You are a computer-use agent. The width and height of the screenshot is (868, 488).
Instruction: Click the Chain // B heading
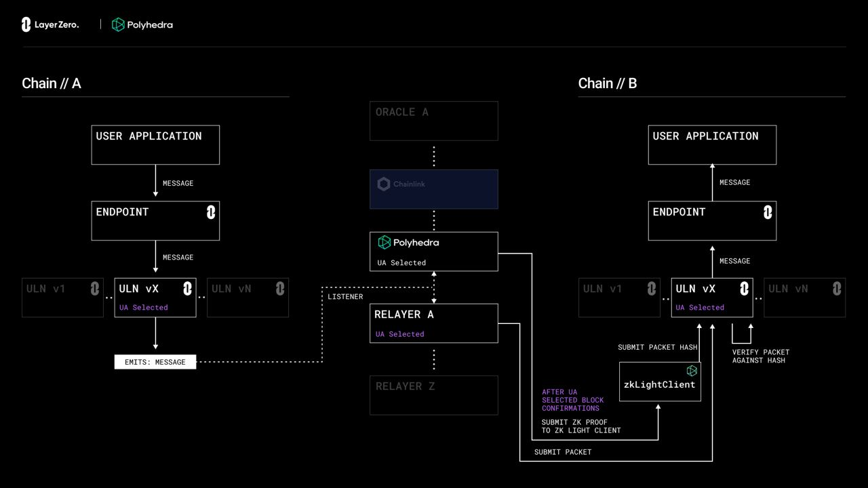coord(608,83)
